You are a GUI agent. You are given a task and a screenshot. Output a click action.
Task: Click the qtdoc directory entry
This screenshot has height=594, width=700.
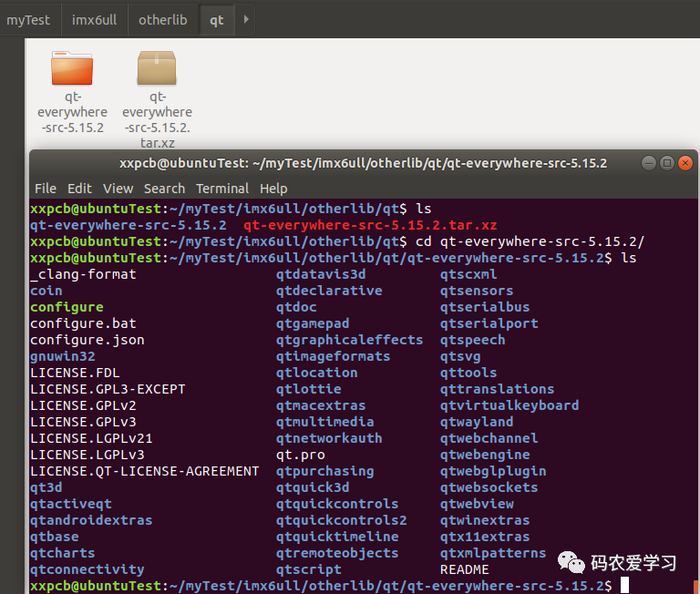(296, 307)
